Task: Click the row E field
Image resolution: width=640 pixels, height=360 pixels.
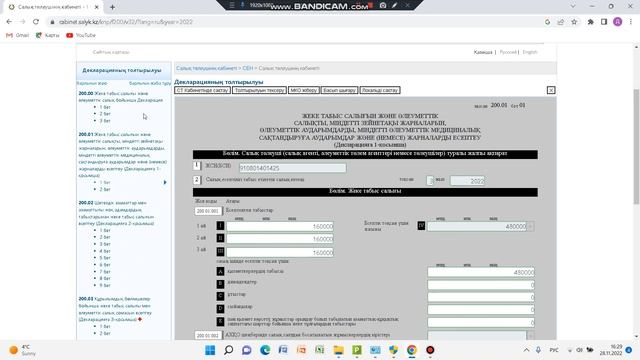Action: point(481,322)
